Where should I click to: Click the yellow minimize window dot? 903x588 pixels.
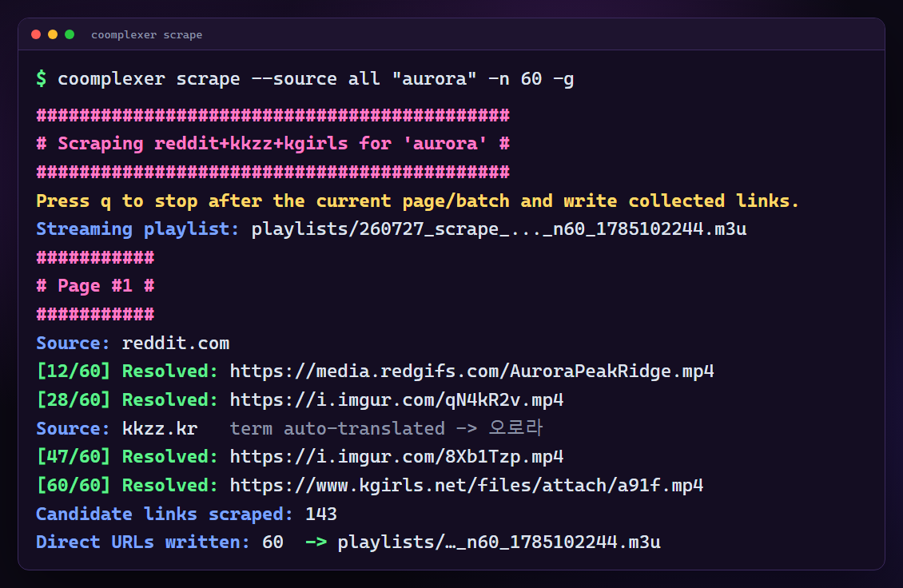click(53, 34)
